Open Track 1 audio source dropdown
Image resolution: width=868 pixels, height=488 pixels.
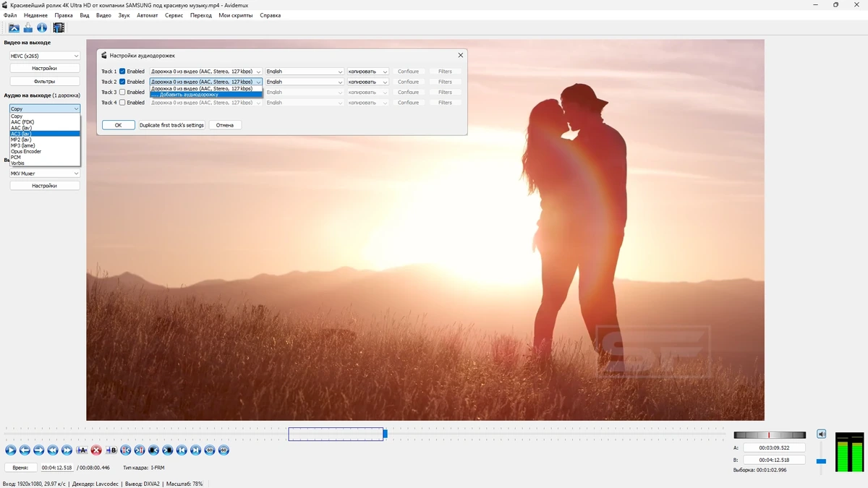[206, 72]
